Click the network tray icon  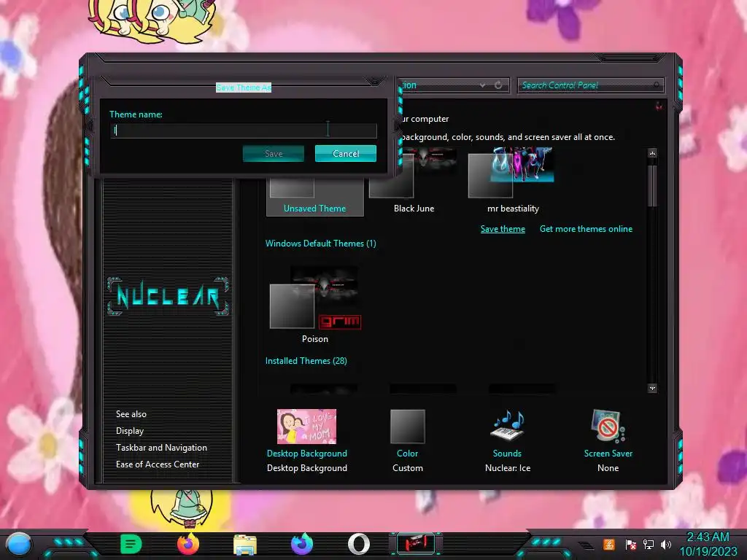[648, 544]
